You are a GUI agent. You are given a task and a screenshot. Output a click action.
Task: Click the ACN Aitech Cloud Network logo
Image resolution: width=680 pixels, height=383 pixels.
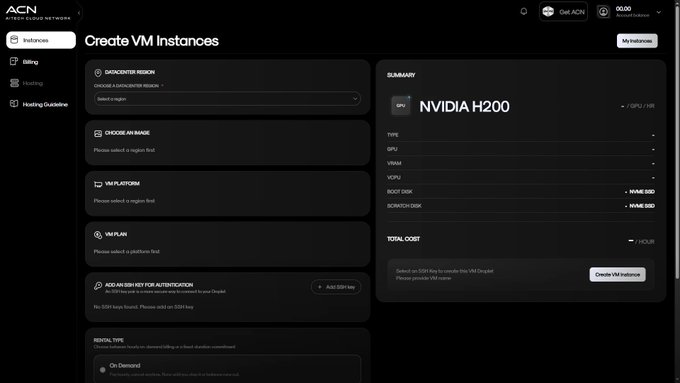(38, 13)
